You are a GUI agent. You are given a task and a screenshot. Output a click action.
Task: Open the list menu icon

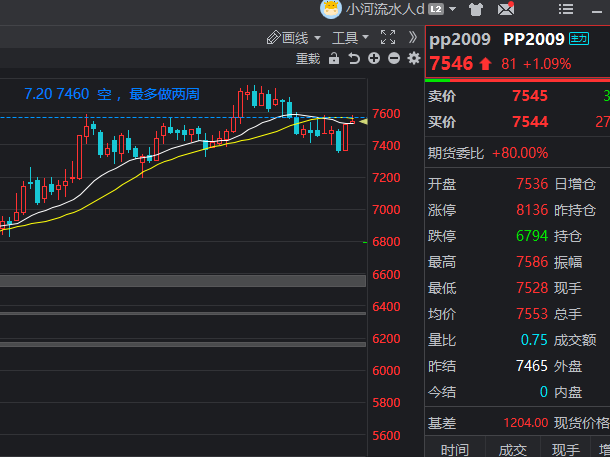pyautogui.click(x=566, y=9)
